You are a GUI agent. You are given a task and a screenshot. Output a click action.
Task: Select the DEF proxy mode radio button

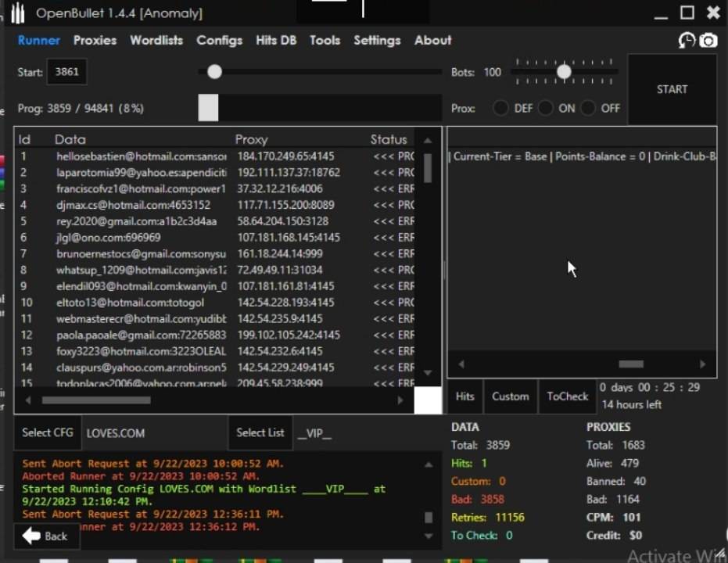click(500, 108)
